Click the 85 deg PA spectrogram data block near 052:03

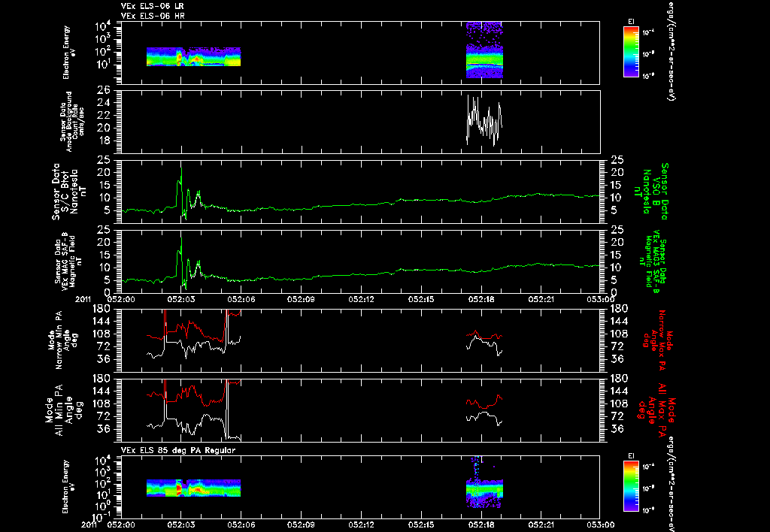coord(193,488)
